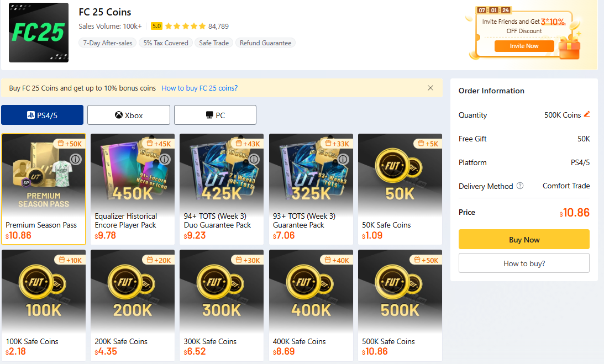
Task: Click the +50K gift badge on Premium Season Pass
Action: pos(70,144)
